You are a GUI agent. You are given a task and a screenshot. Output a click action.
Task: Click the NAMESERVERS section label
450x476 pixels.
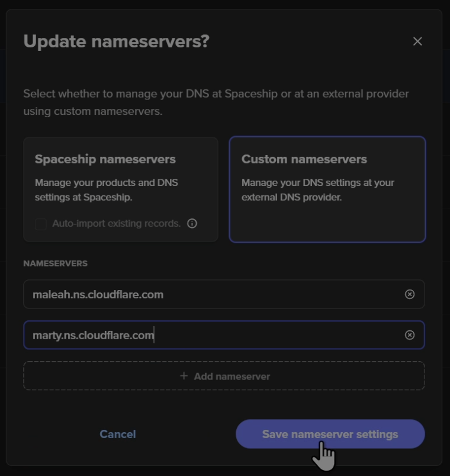(x=55, y=263)
